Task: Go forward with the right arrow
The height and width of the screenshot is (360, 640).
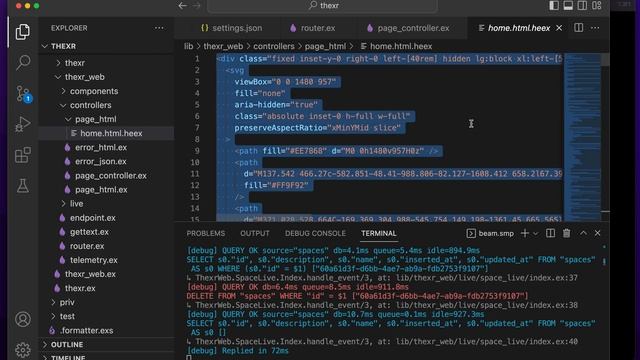Action: [x=197, y=6]
